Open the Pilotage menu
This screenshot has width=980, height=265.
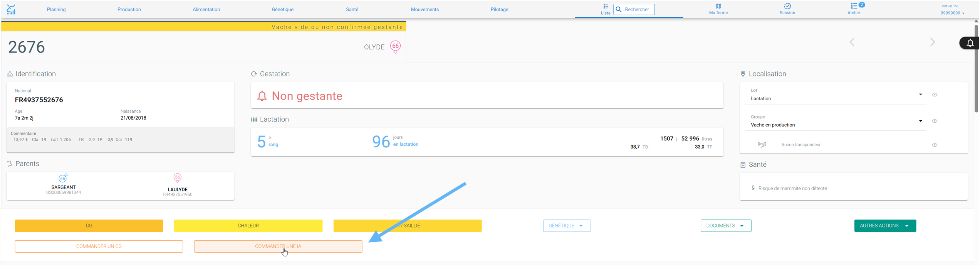[499, 10]
